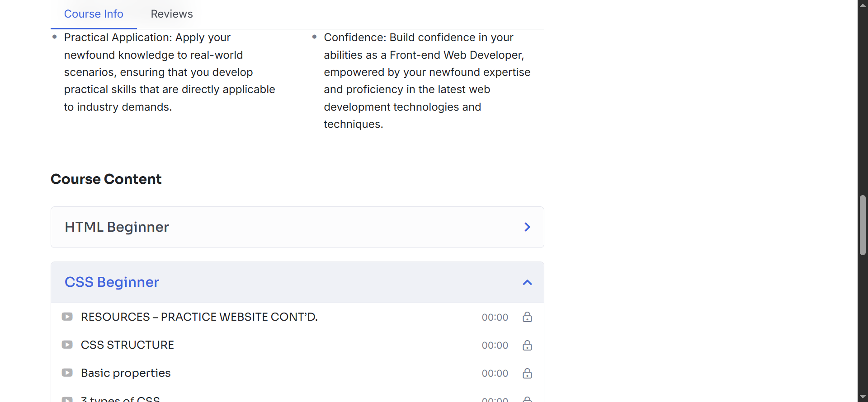Click the scrollbar up arrow
868x402 pixels.
point(863,5)
